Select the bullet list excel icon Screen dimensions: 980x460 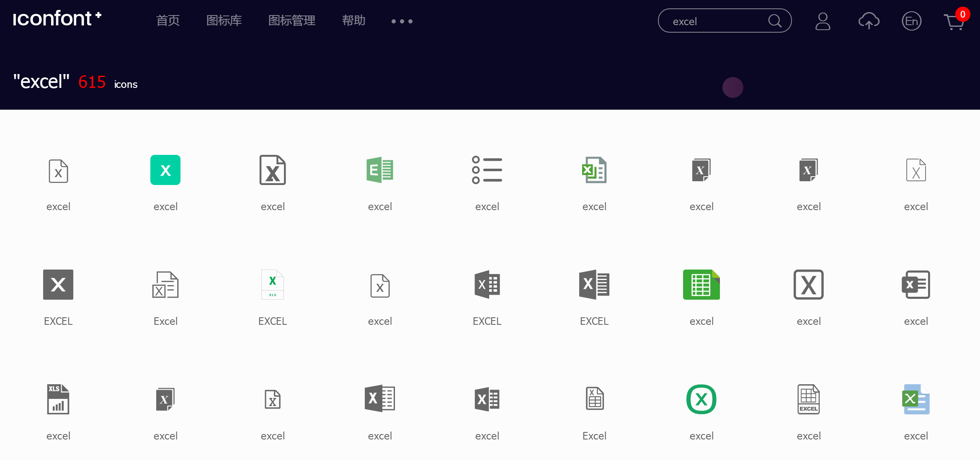tap(487, 170)
